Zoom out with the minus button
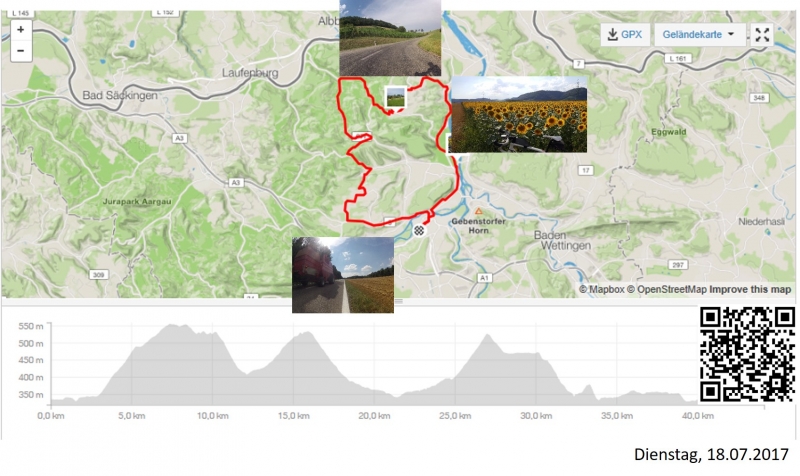This screenshot has width=800, height=476. click(x=21, y=51)
